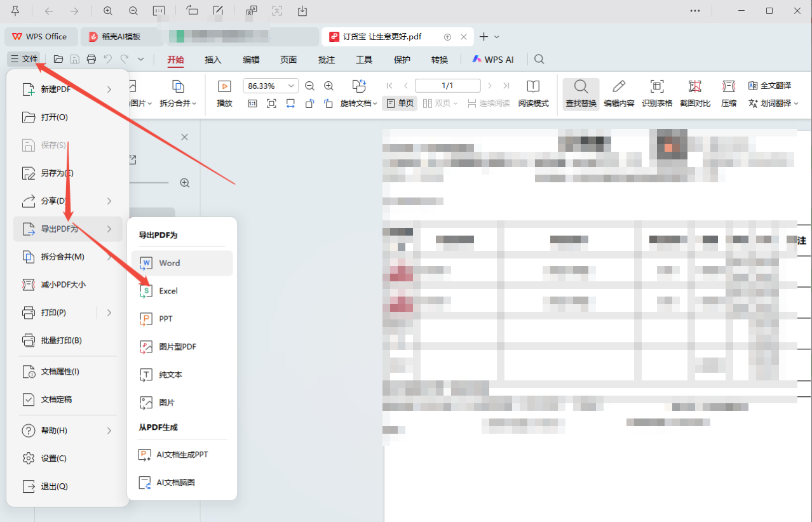Toggle 双页 double page view

point(440,104)
